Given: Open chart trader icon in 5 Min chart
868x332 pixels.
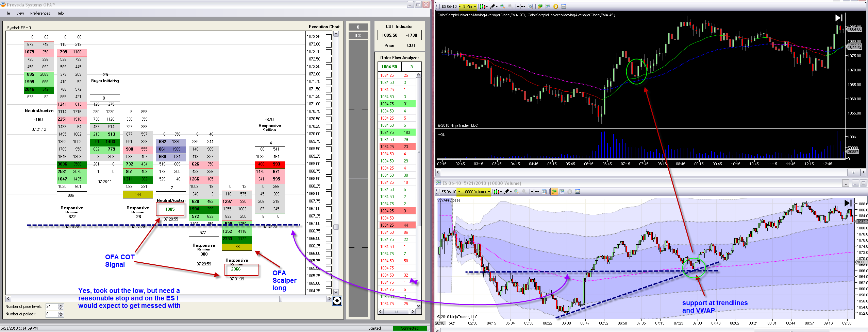Looking at the screenshot, I should click(540, 6).
